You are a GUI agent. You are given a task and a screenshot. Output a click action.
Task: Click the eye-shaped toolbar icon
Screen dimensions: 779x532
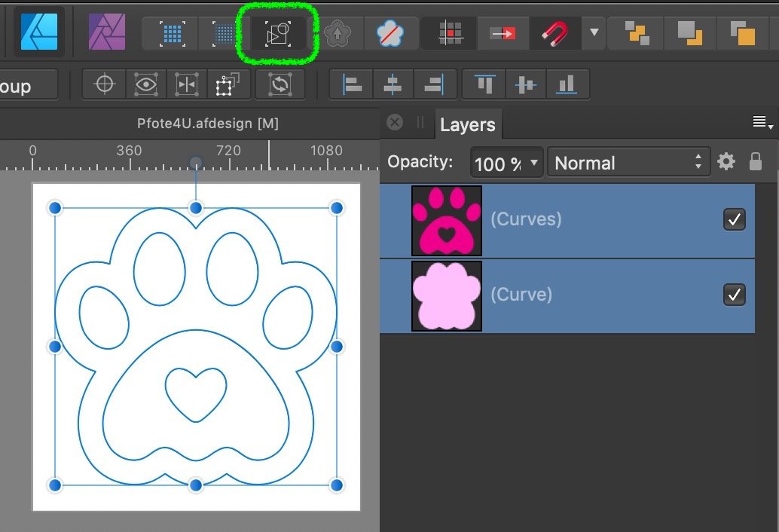click(x=145, y=84)
